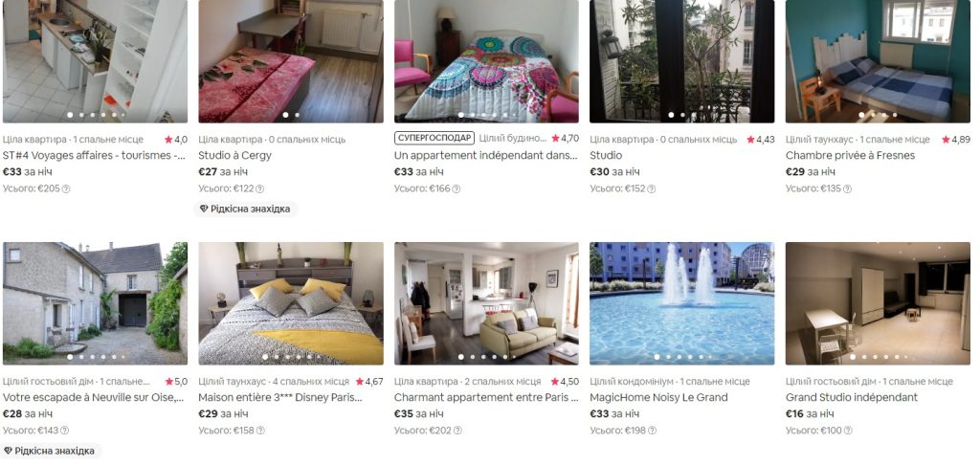
Task: Open the yellow pillows bedroom photo
Action: [x=291, y=303]
